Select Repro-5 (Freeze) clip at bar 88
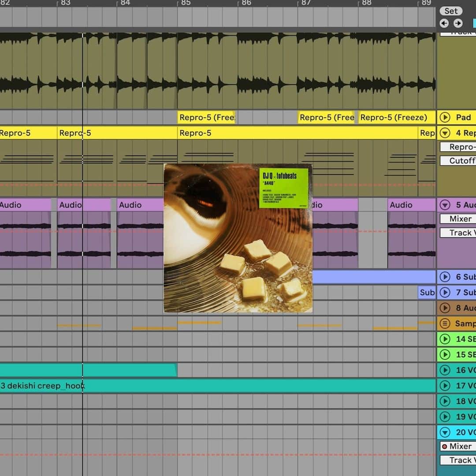The image size is (476, 476). tap(396, 118)
